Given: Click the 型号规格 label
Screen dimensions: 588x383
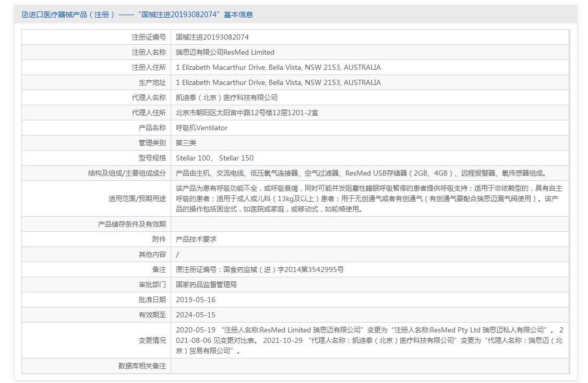Looking at the screenshot, I should click(x=152, y=158).
